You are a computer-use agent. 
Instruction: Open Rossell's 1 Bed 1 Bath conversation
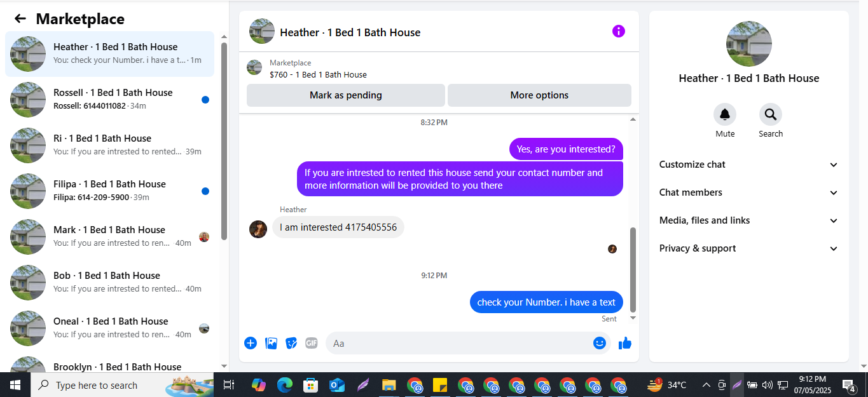(109, 100)
